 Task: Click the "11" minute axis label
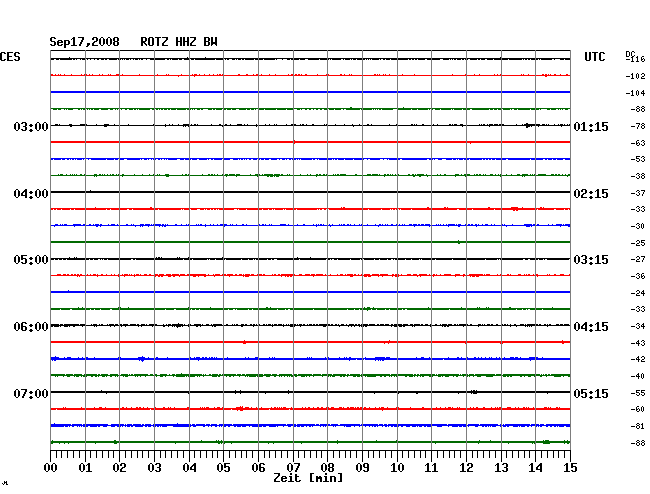point(431,468)
